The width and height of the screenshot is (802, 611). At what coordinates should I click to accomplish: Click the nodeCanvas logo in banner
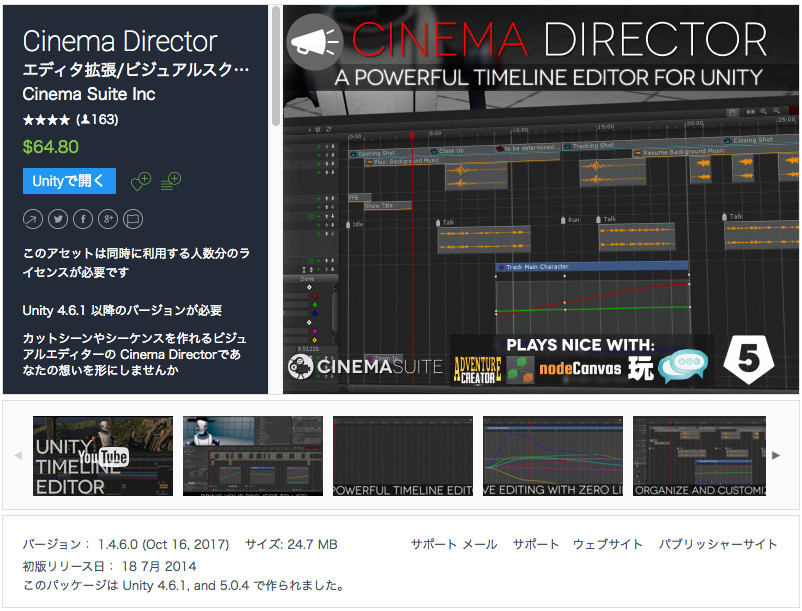580,369
